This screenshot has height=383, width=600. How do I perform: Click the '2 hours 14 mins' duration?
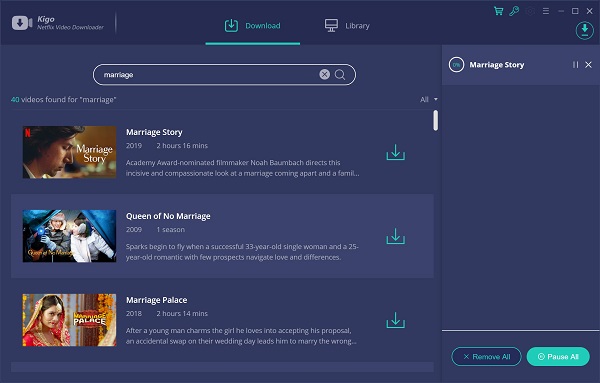tap(182, 313)
